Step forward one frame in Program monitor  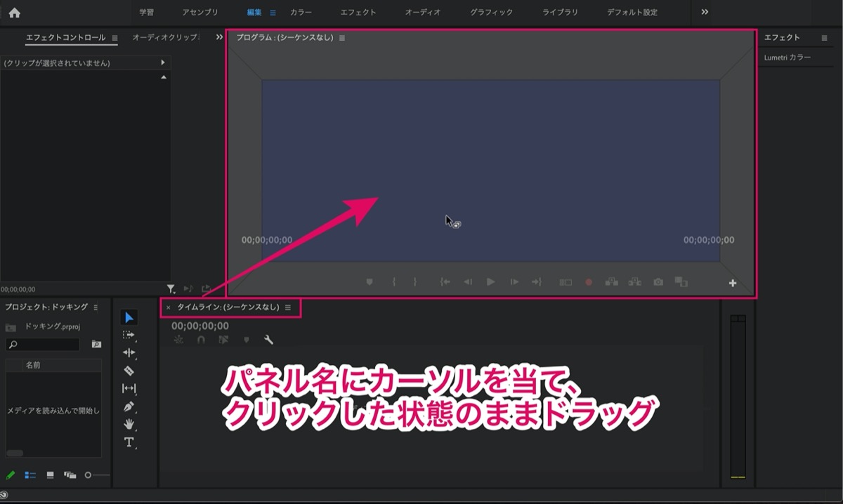pyautogui.click(x=514, y=281)
